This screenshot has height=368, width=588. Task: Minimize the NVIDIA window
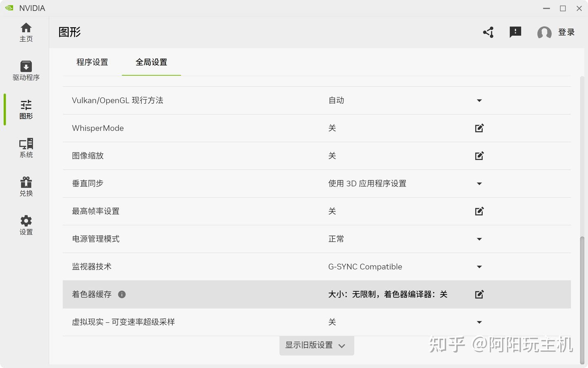click(546, 8)
